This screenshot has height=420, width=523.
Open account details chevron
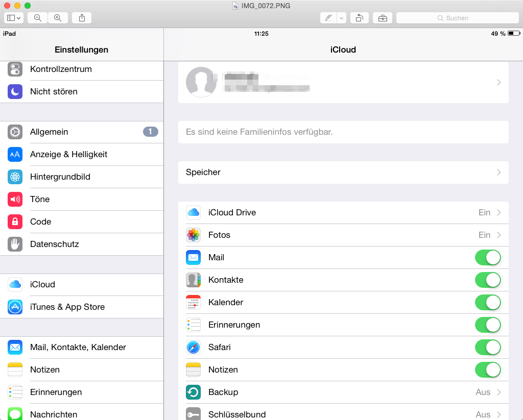(499, 82)
